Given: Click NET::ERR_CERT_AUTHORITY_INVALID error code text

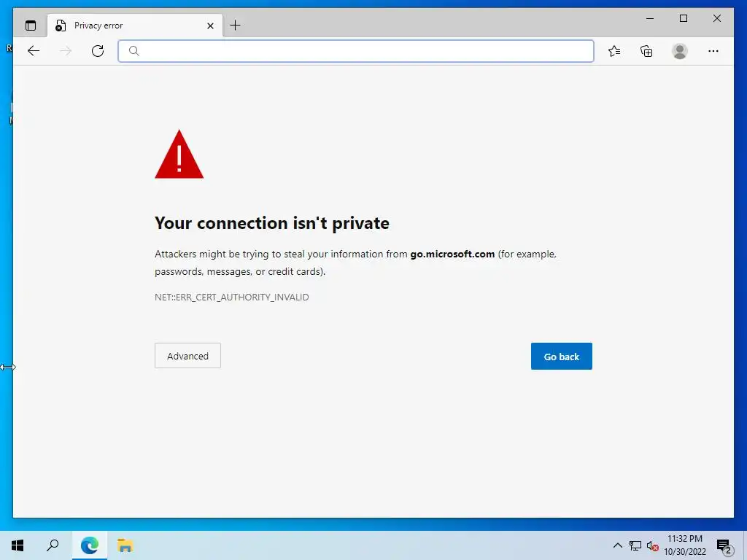Looking at the screenshot, I should 231,297.
